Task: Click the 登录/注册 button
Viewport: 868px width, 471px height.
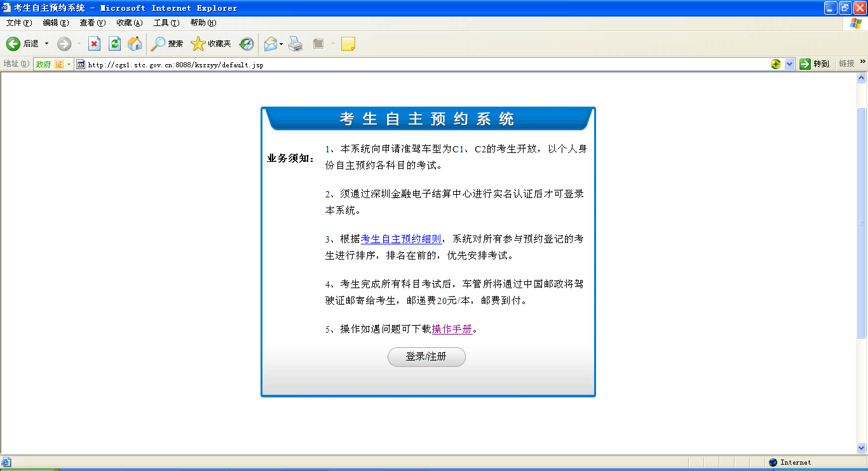Action: [426, 357]
